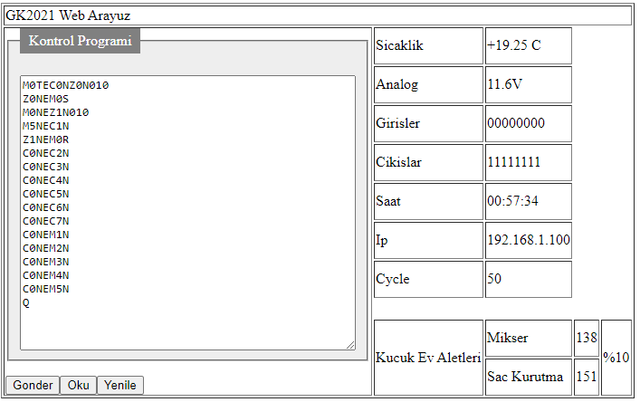Click the Saat label cell

429,202
